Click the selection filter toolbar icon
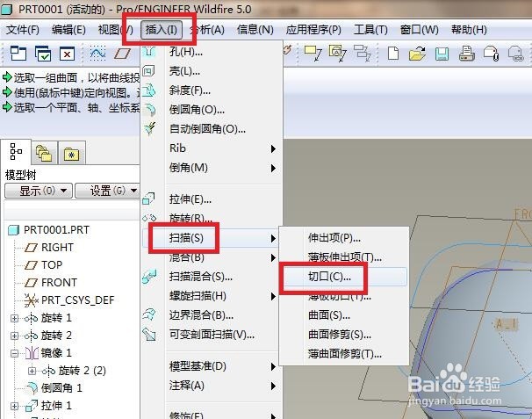 [313, 54]
